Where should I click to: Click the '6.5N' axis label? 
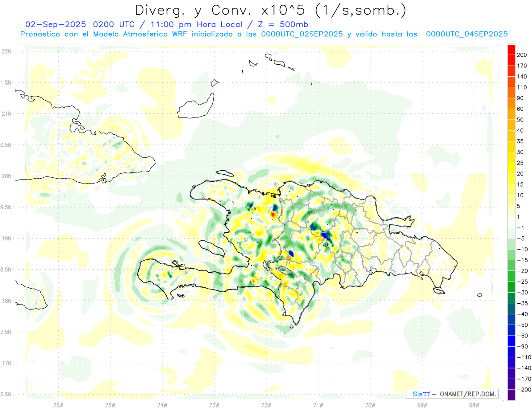click(x=6, y=394)
